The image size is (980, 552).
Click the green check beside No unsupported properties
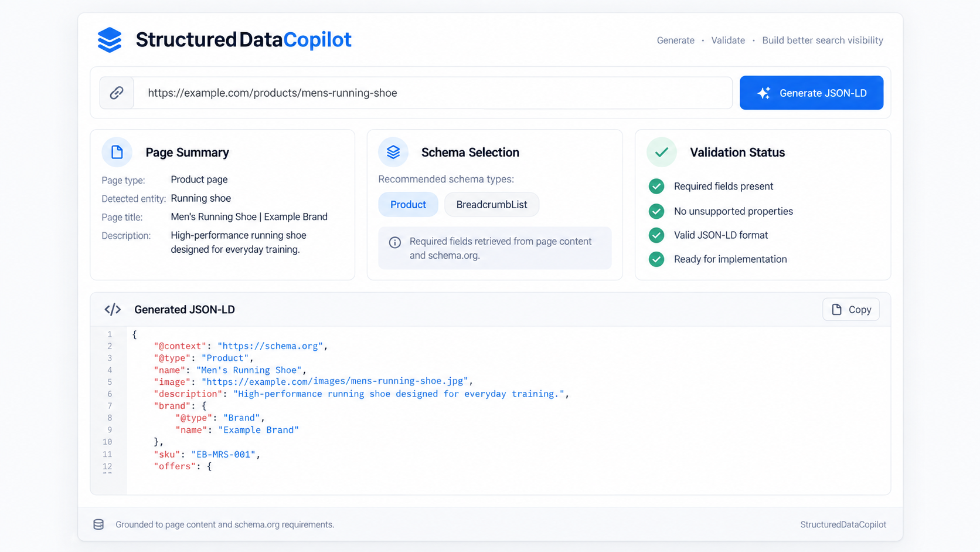[656, 211]
